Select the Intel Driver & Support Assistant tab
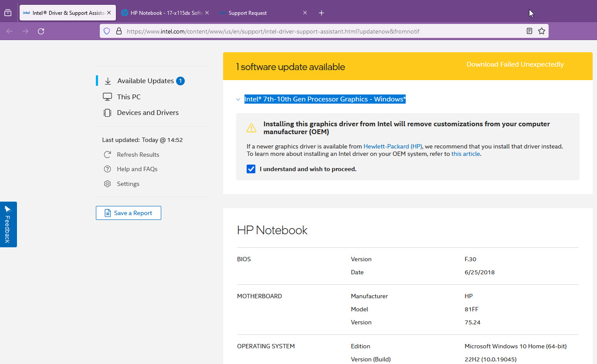597x364 pixels. [68, 13]
